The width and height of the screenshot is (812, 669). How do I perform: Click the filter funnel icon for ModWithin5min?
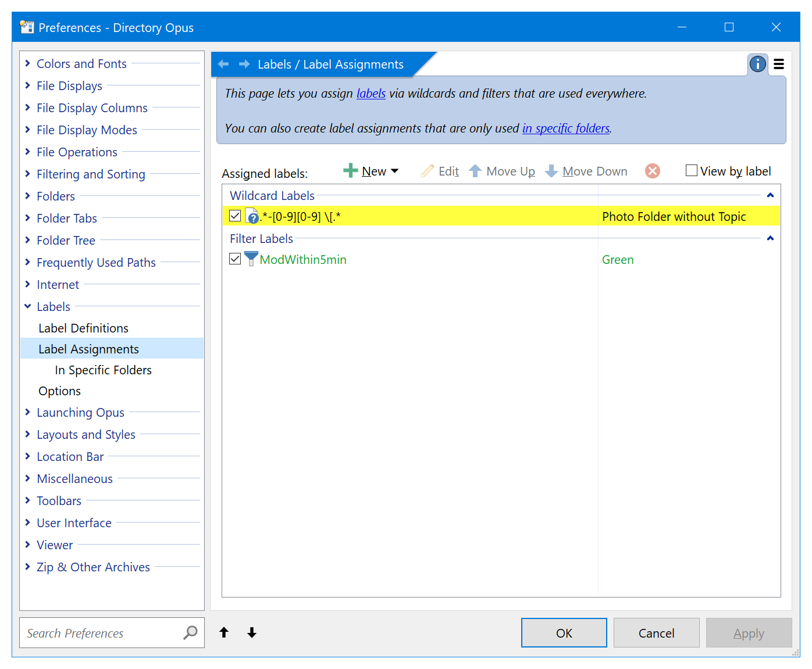251,259
